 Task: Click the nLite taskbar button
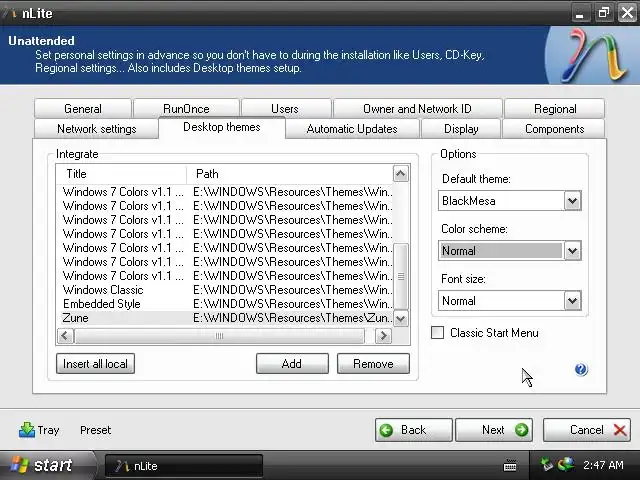tap(184, 466)
